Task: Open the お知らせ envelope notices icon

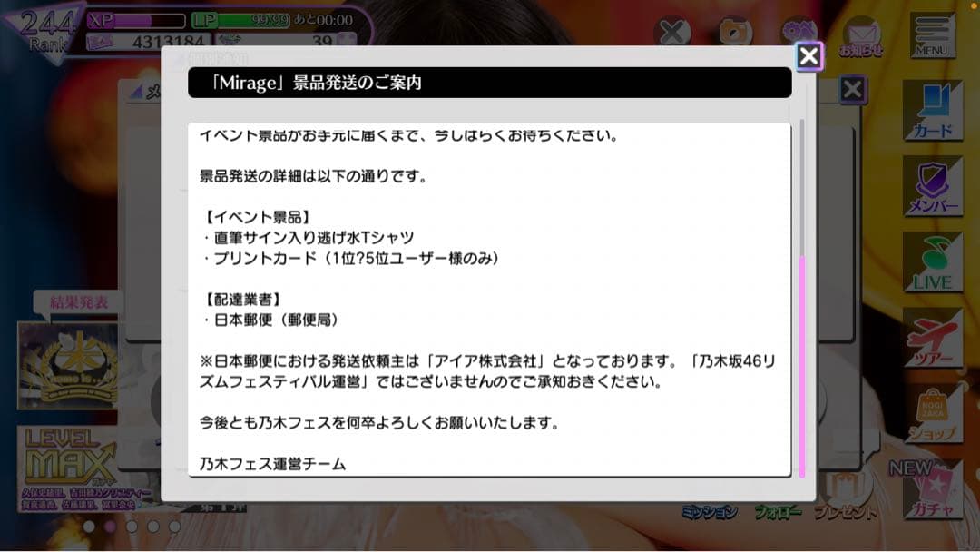Action: click(x=862, y=37)
